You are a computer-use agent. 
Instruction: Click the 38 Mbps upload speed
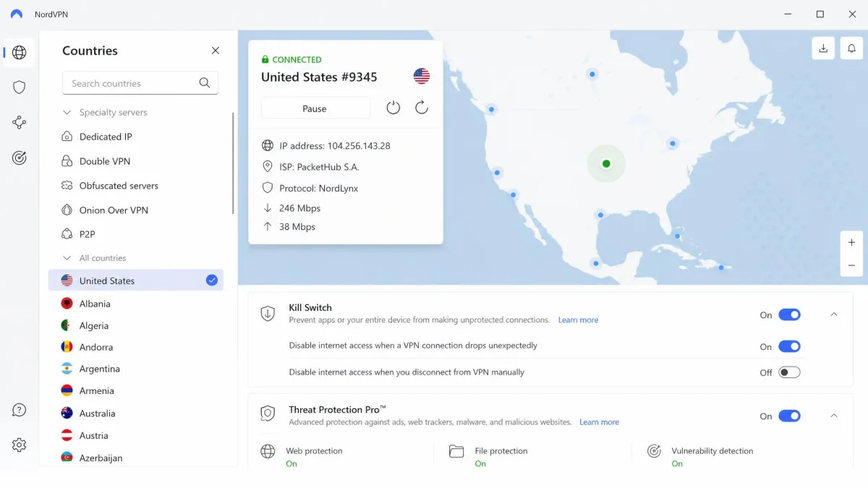point(297,227)
